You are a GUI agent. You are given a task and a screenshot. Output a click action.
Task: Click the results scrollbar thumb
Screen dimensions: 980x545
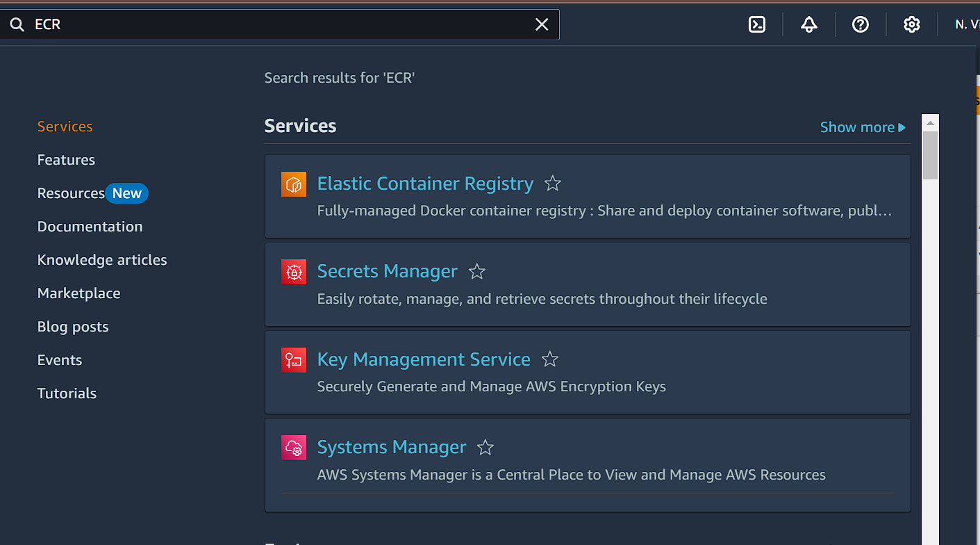pyautogui.click(x=930, y=156)
